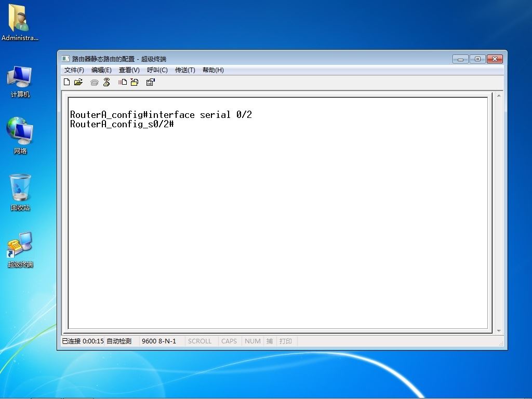Click the SCROLL status bar indicator
532x399 pixels.
[199, 341]
